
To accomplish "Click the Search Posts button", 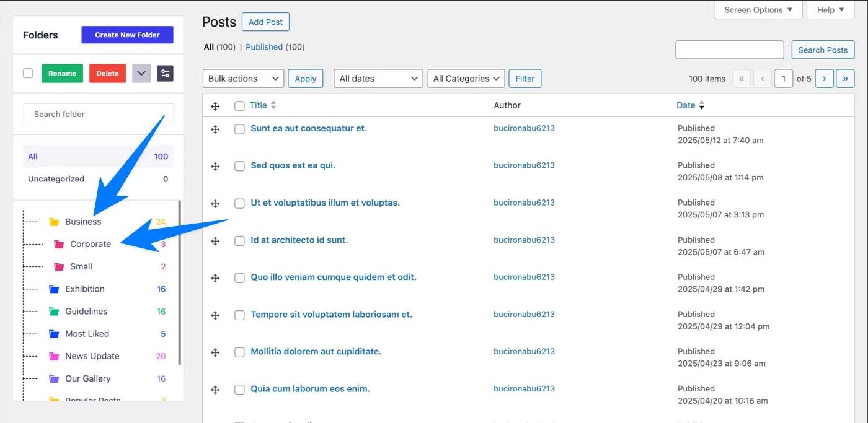I will click(823, 50).
